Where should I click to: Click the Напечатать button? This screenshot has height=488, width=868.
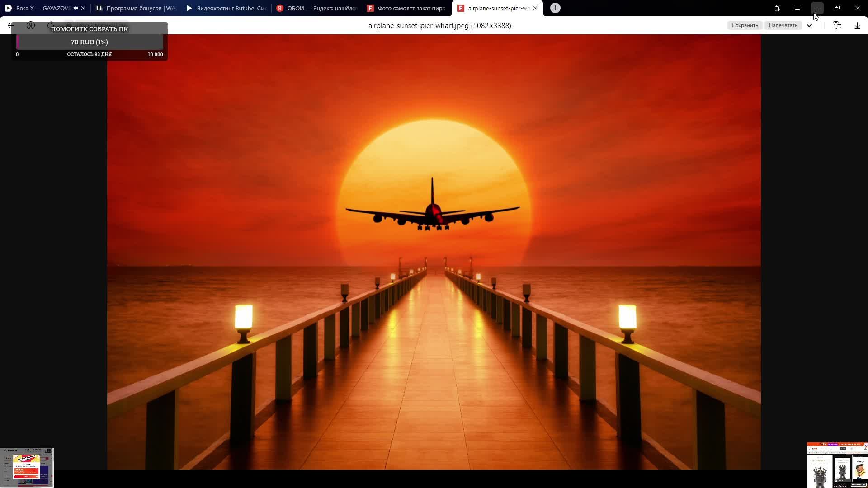(783, 26)
